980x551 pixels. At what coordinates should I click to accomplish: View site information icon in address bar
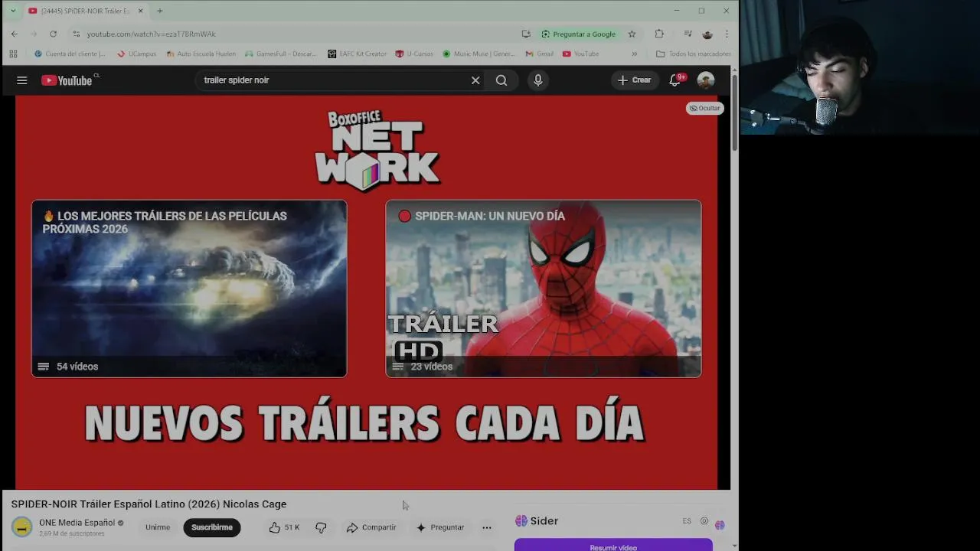tap(76, 34)
